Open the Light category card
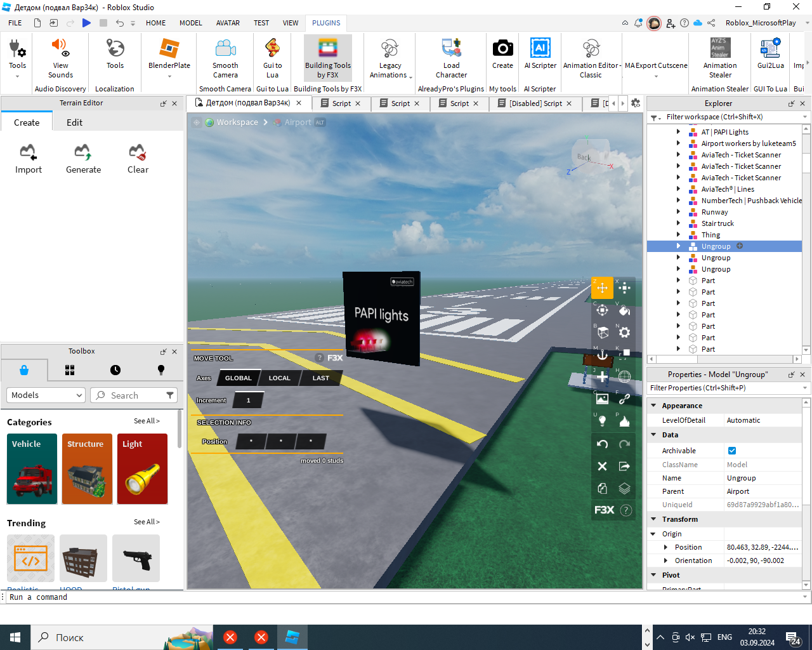The height and width of the screenshot is (650, 812). 142,469
